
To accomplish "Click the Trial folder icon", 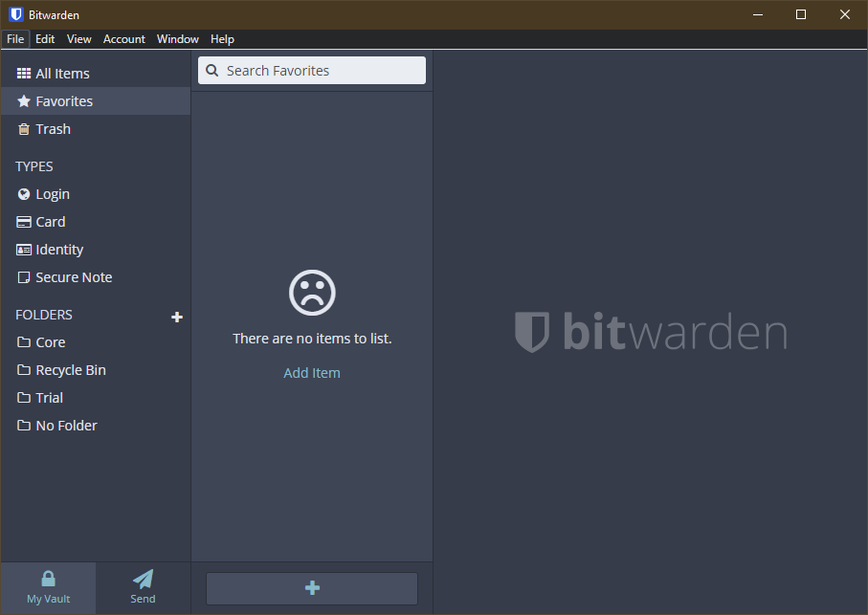I will 24,398.
